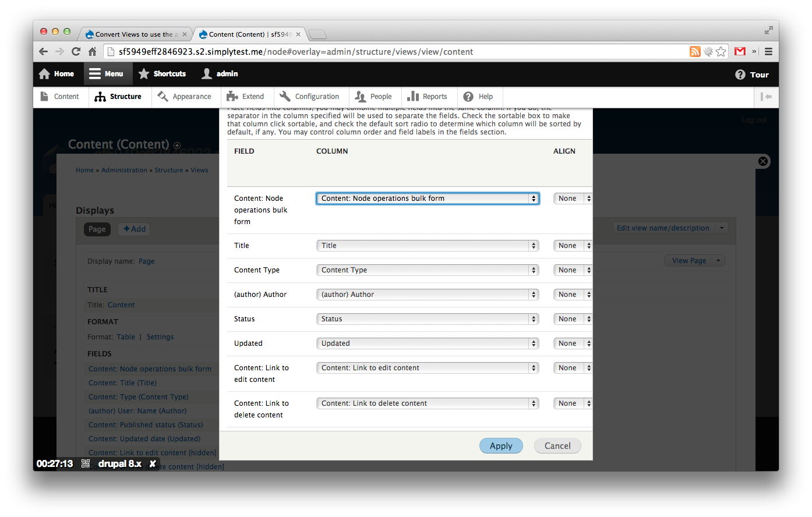812x517 pixels.
Task: Follow the Home breadcrumb link
Action: point(84,170)
